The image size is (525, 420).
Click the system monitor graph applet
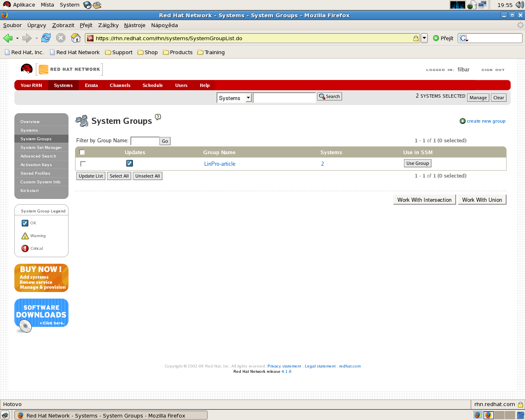[458, 5]
